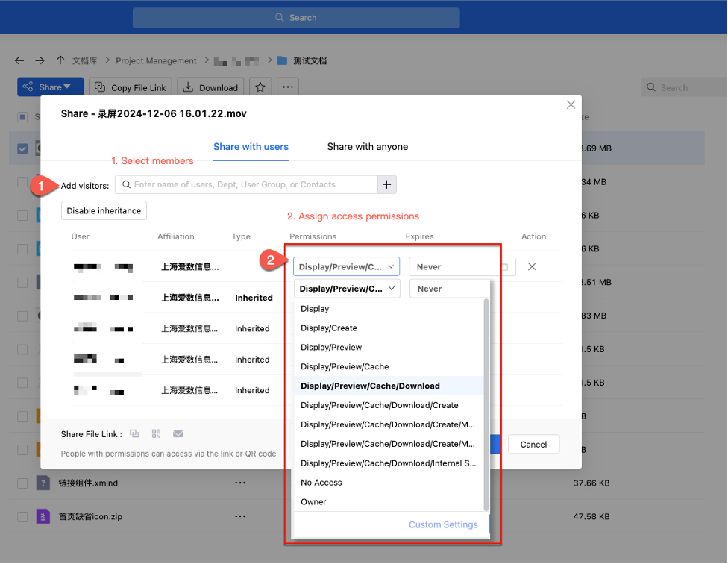The width and height of the screenshot is (728, 564).
Task: Click the permissions list scrollbar
Action: click(x=486, y=403)
